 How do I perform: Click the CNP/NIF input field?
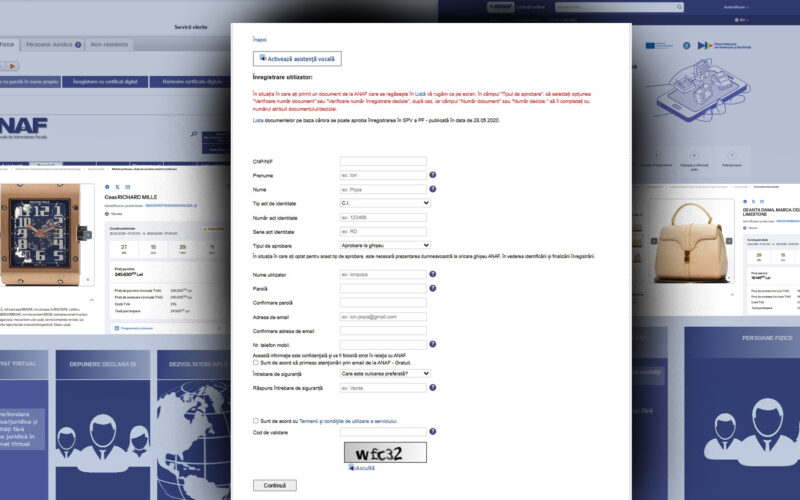tap(383, 161)
